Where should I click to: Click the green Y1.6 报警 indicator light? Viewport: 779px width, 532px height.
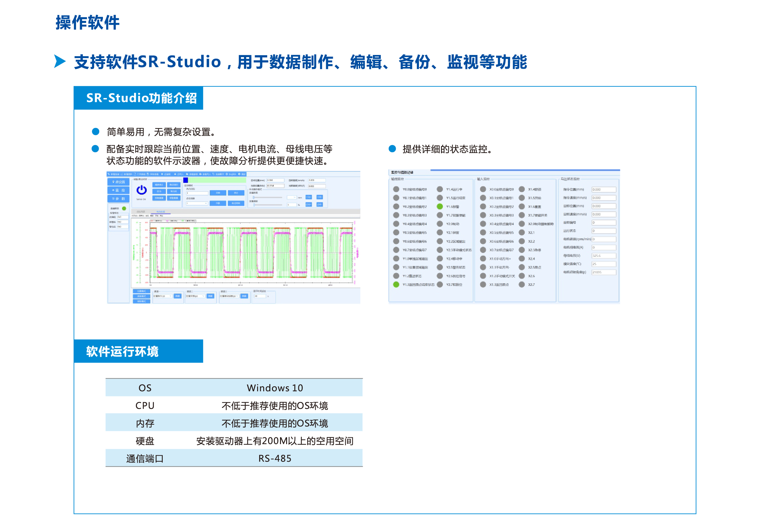point(440,206)
